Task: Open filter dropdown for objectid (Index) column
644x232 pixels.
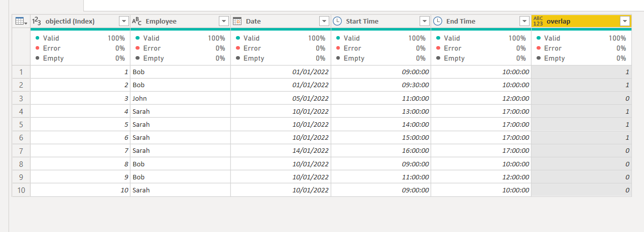Action: (123, 21)
